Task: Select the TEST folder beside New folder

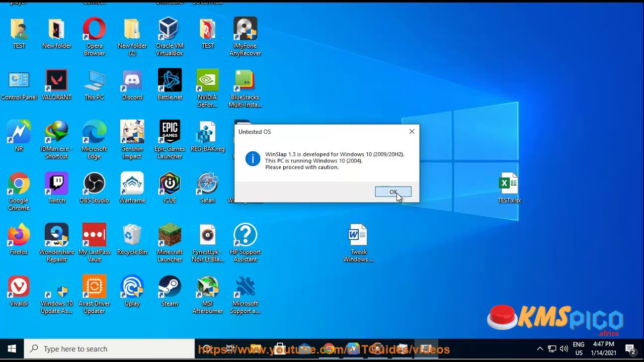Action: 19,34
